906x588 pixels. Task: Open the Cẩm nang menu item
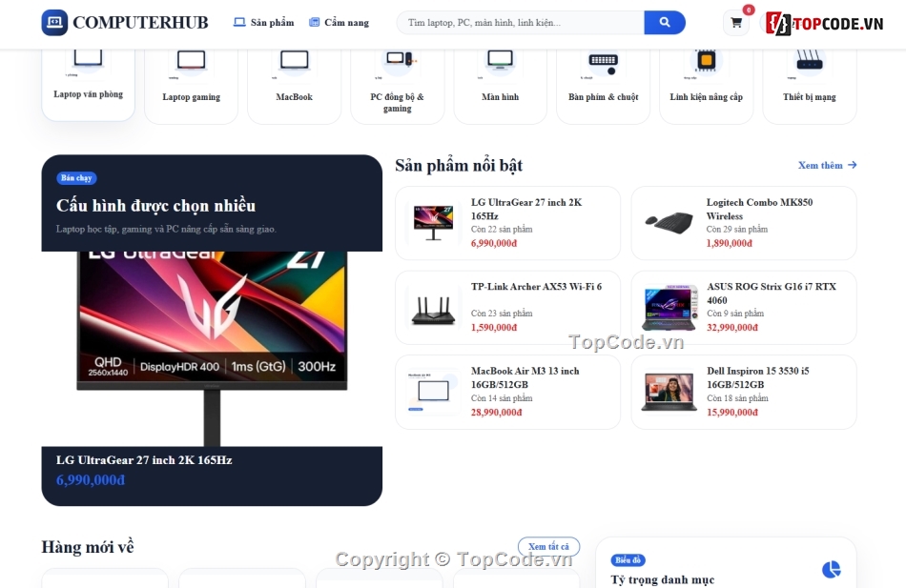(x=339, y=23)
